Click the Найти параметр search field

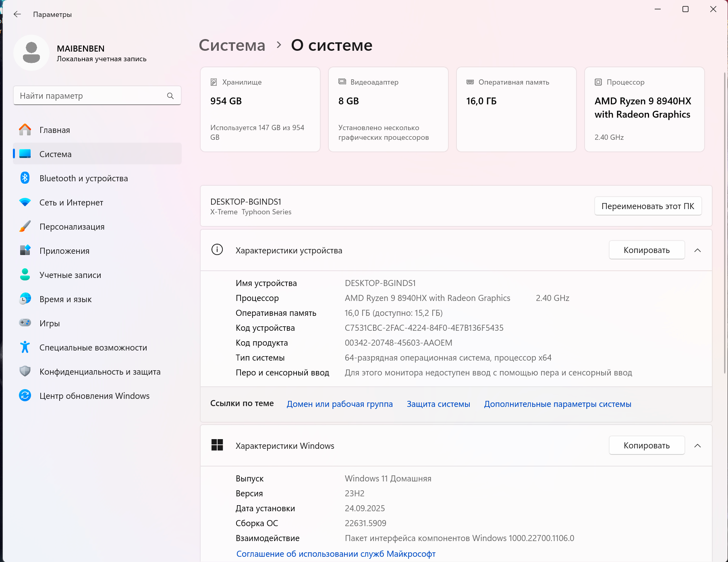(91, 96)
